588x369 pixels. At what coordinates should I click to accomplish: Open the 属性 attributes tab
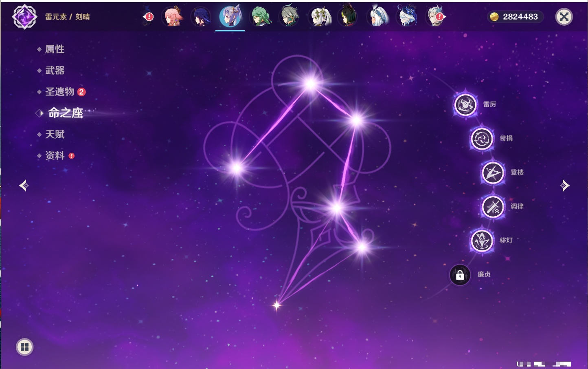pyautogui.click(x=55, y=49)
